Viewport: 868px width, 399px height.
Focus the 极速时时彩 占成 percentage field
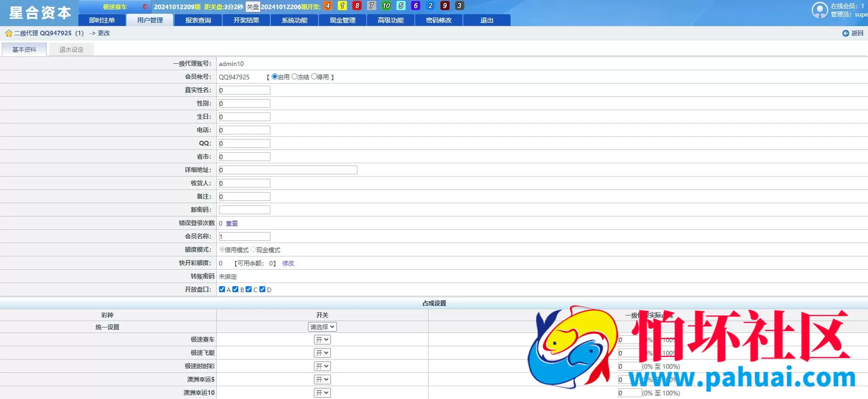pos(630,366)
